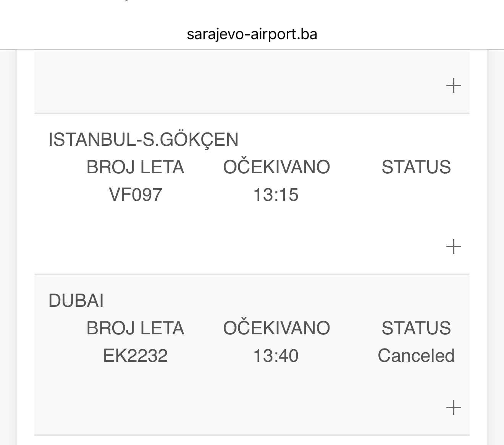The height and width of the screenshot is (445, 504).
Task: Click OČEKIVANO label in Istanbul row
Action: pyautogui.click(x=276, y=167)
